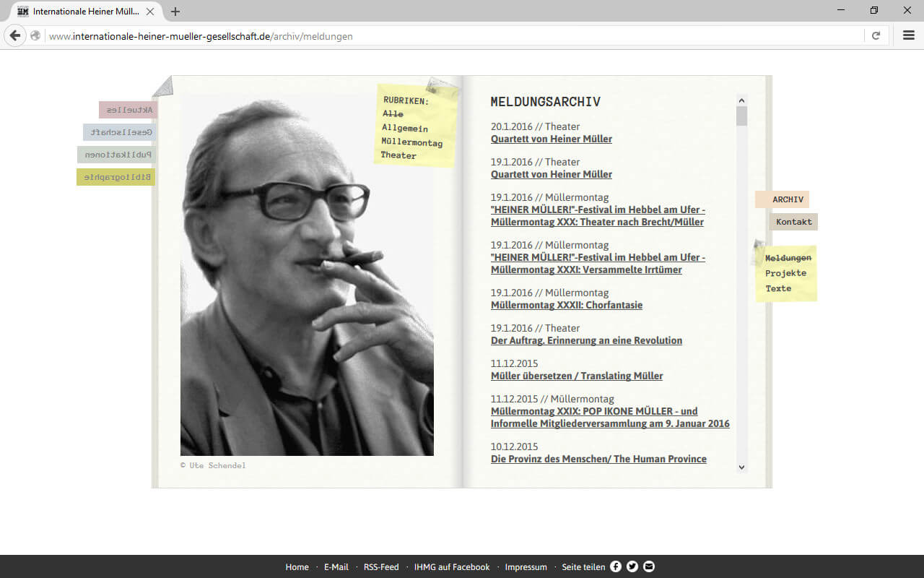Select Texte on the sticky note
The height and width of the screenshot is (578, 924).
pos(778,288)
